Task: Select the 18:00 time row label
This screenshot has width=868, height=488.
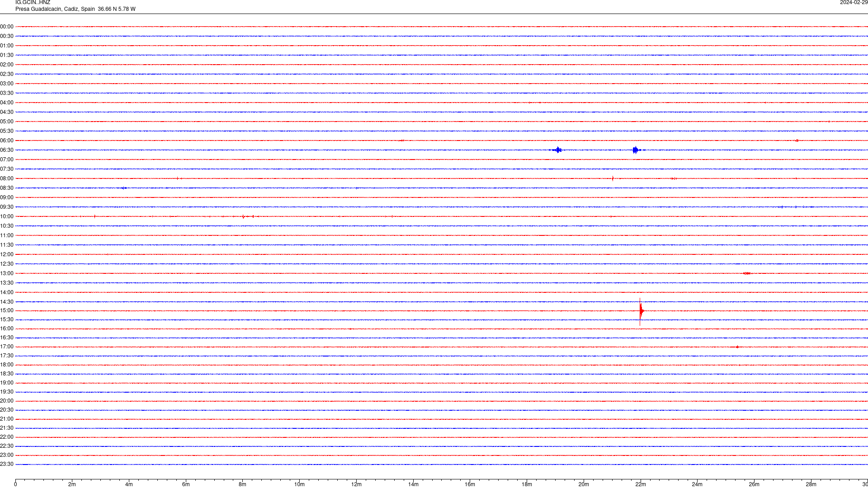Action: click(x=7, y=365)
